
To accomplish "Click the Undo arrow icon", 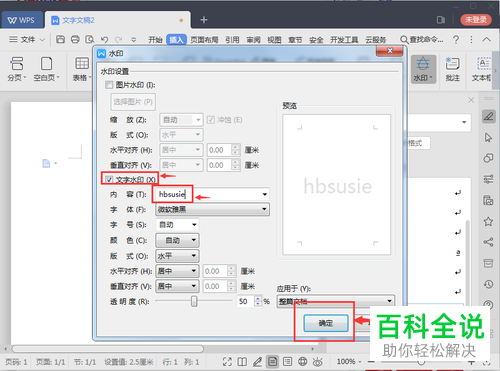I will (x=105, y=39).
